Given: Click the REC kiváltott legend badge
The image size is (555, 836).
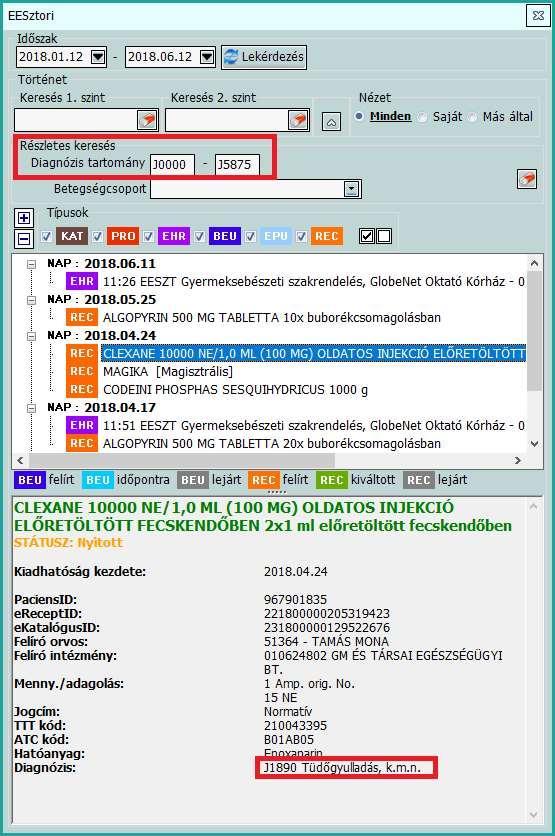Looking at the screenshot, I should (331, 480).
